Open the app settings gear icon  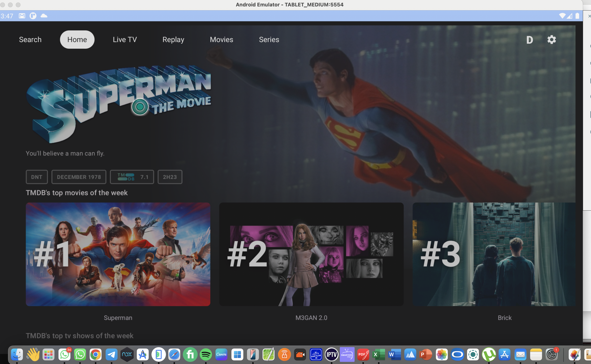coord(552,39)
